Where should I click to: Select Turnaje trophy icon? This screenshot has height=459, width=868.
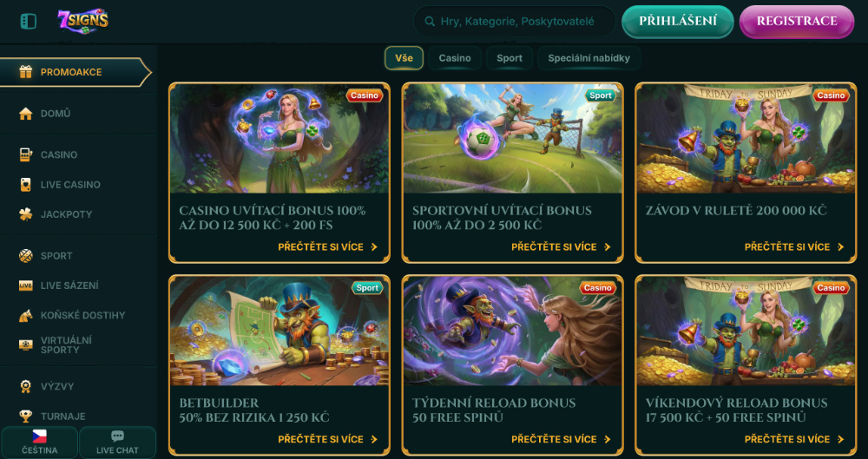point(25,416)
